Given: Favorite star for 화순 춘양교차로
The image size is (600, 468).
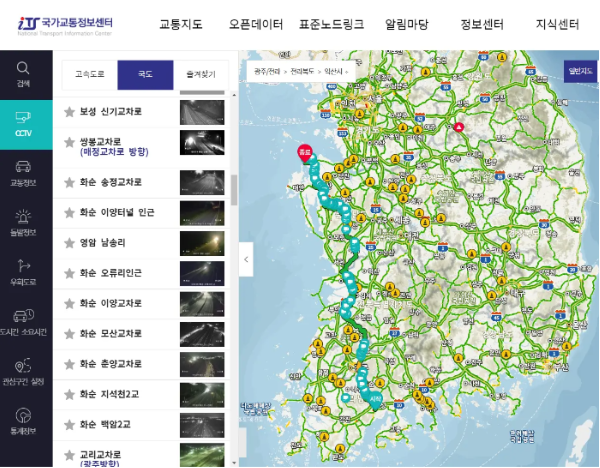Looking at the screenshot, I should pyautogui.click(x=69, y=364).
